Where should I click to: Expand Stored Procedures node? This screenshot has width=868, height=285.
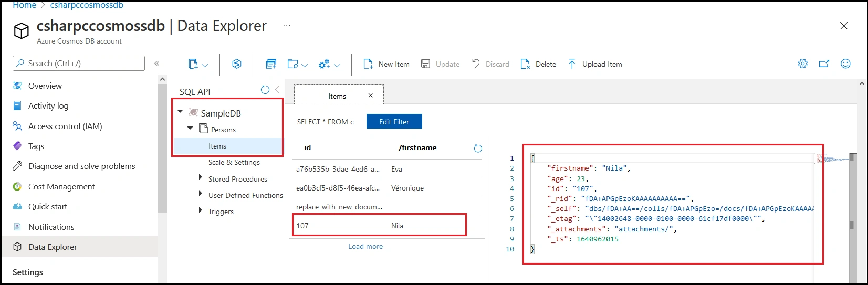point(200,177)
